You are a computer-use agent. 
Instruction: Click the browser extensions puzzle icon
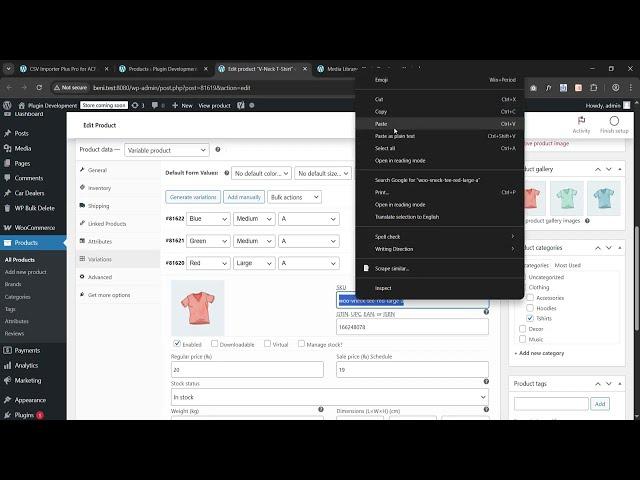pos(593,88)
